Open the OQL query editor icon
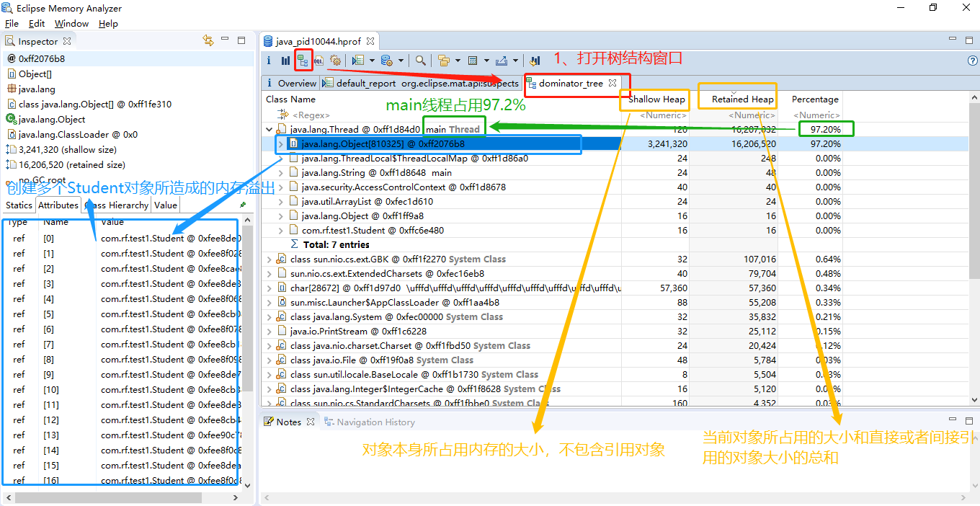The image size is (980, 506). pyautogui.click(x=318, y=61)
